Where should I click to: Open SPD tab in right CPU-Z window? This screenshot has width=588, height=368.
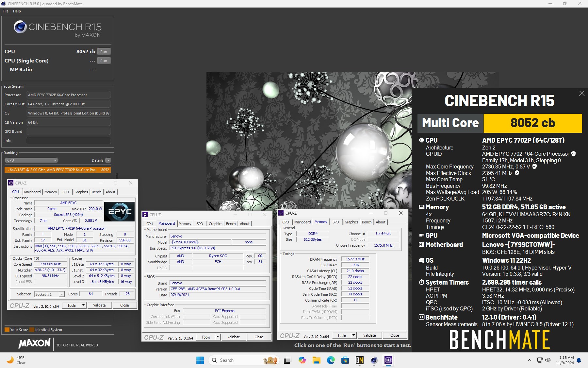[336, 222]
